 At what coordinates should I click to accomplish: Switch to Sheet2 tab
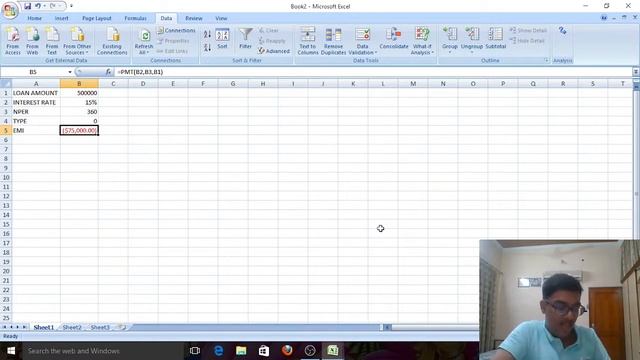tap(72, 327)
